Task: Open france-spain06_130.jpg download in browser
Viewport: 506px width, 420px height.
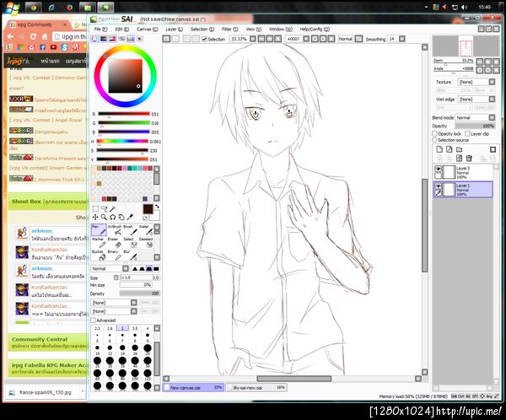Action: click(46, 392)
